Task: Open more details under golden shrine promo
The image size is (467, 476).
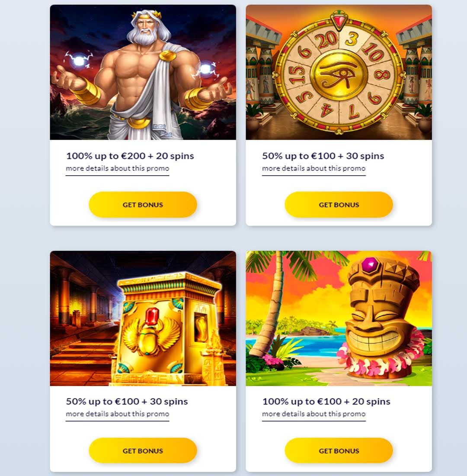Action: [x=118, y=414]
